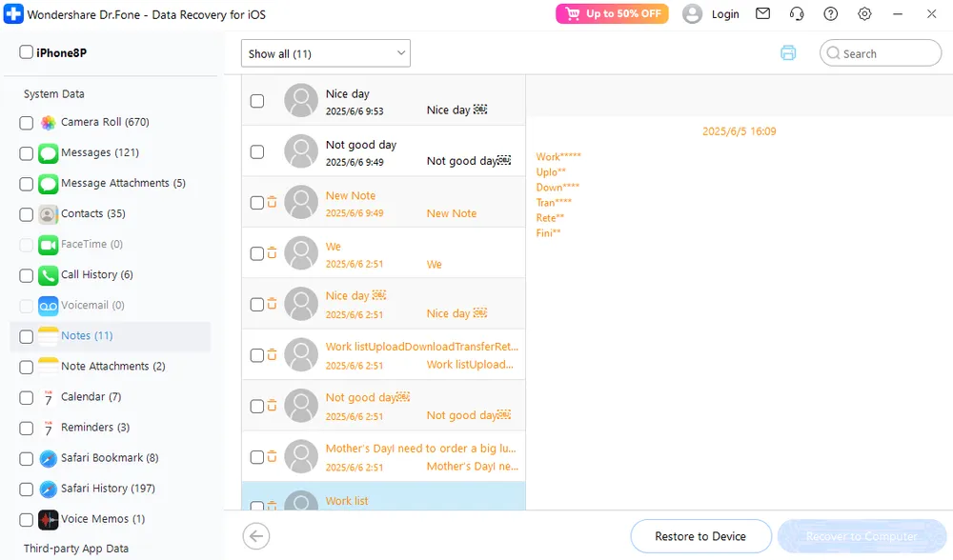Viewport: 953px width, 560px height.
Task: Enable the Contacts (35) checkbox
Action: (27, 214)
